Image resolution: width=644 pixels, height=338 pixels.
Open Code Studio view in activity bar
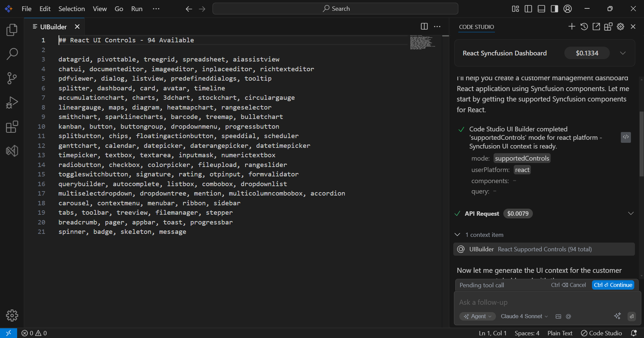(x=12, y=151)
